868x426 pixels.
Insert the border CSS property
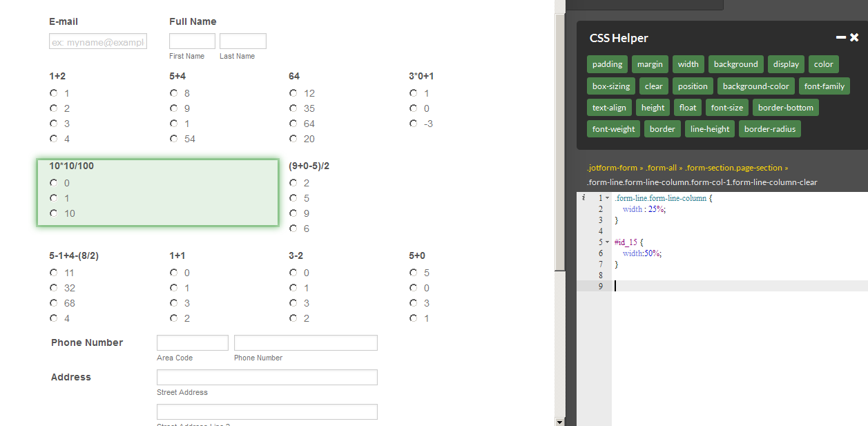(662, 129)
